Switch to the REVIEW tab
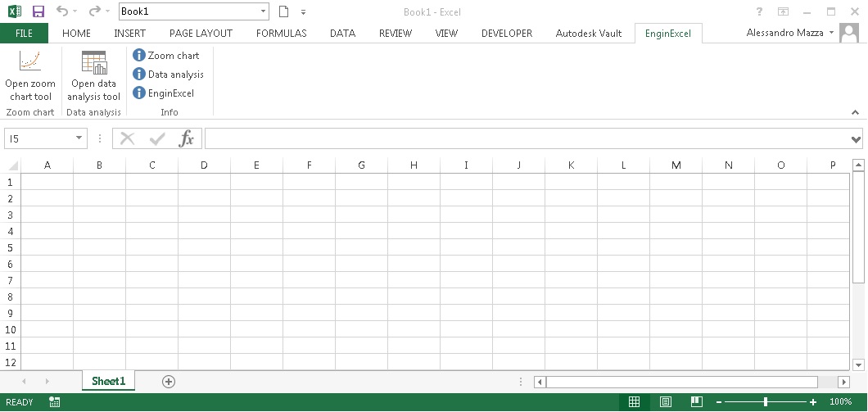Viewport: 868px width, 412px height. (x=396, y=34)
